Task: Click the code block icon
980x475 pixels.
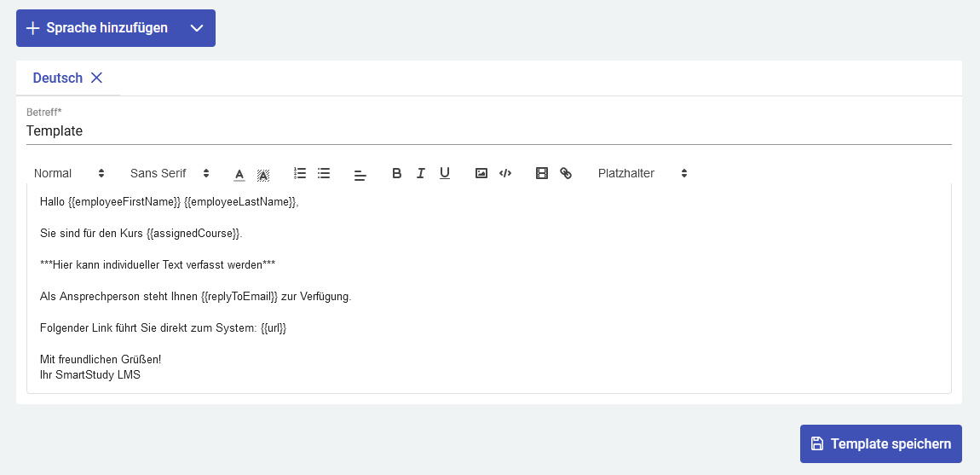Action: coord(505,173)
